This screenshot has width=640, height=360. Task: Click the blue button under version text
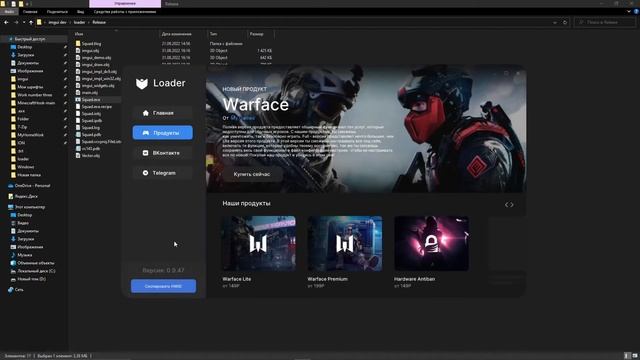(x=163, y=286)
